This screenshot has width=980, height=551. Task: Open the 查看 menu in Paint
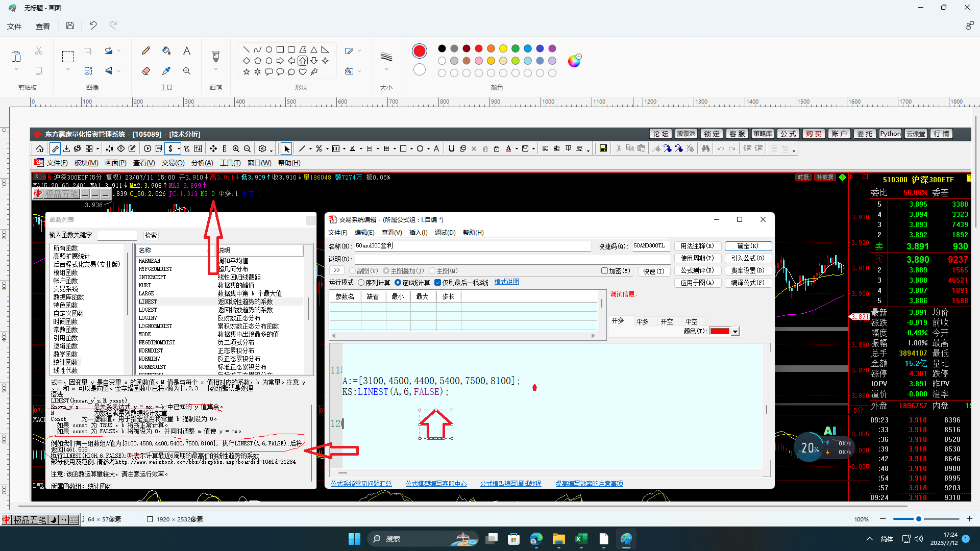(x=43, y=26)
